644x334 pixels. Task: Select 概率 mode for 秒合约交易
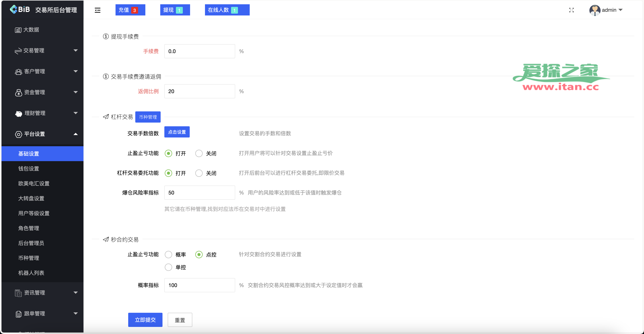coord(168,254)
